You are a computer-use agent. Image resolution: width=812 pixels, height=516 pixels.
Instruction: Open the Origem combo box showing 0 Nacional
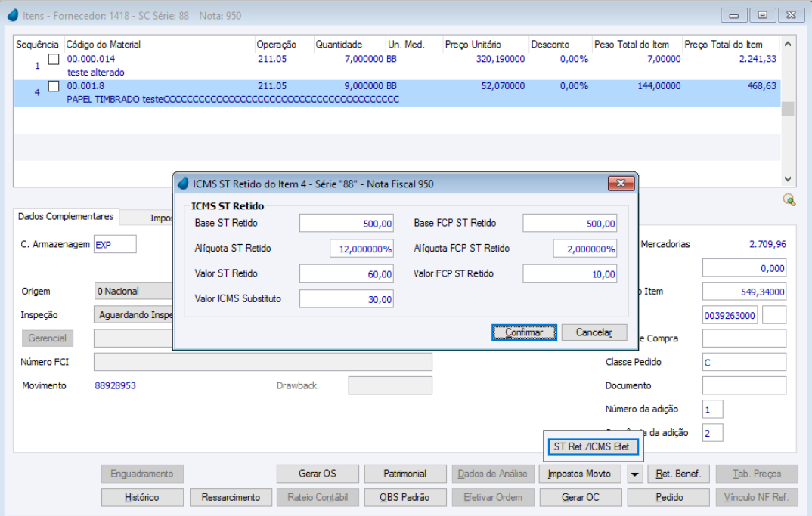[x=133, y=291]
